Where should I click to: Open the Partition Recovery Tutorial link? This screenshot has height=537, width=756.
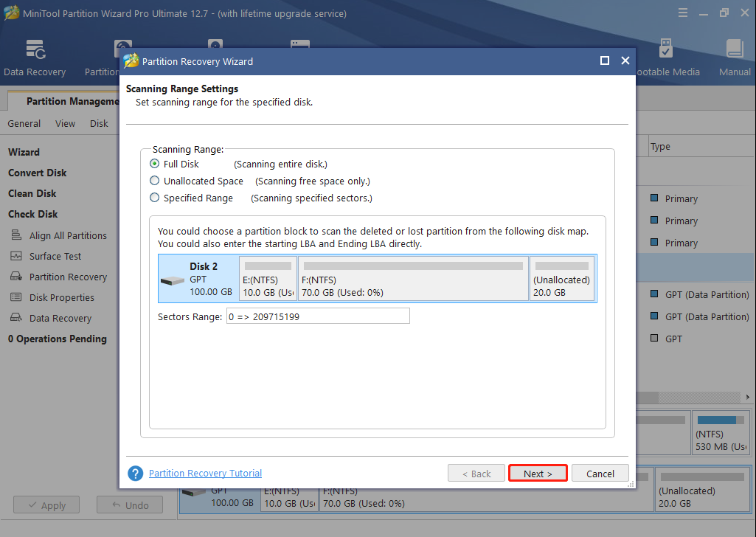205,474
